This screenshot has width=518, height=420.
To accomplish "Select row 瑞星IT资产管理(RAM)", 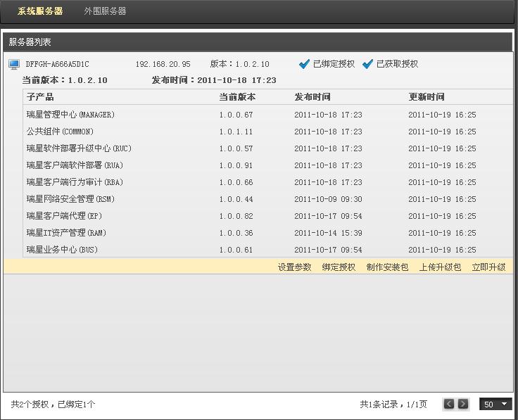I will 267,232.
